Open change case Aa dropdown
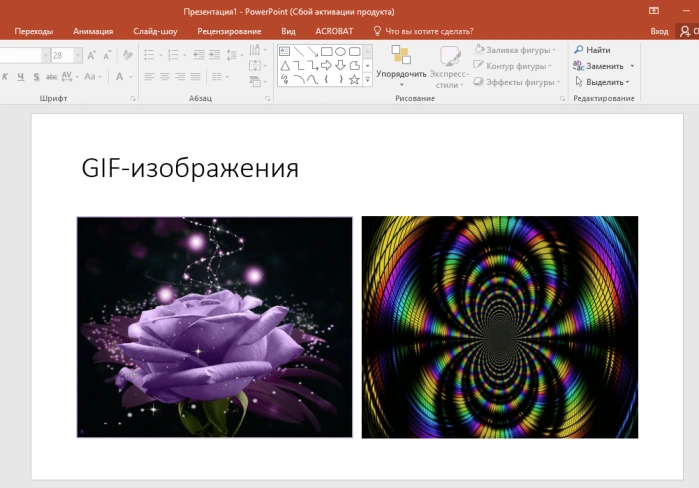The height and width of the screenshot is (488, 699). [100, 77]
